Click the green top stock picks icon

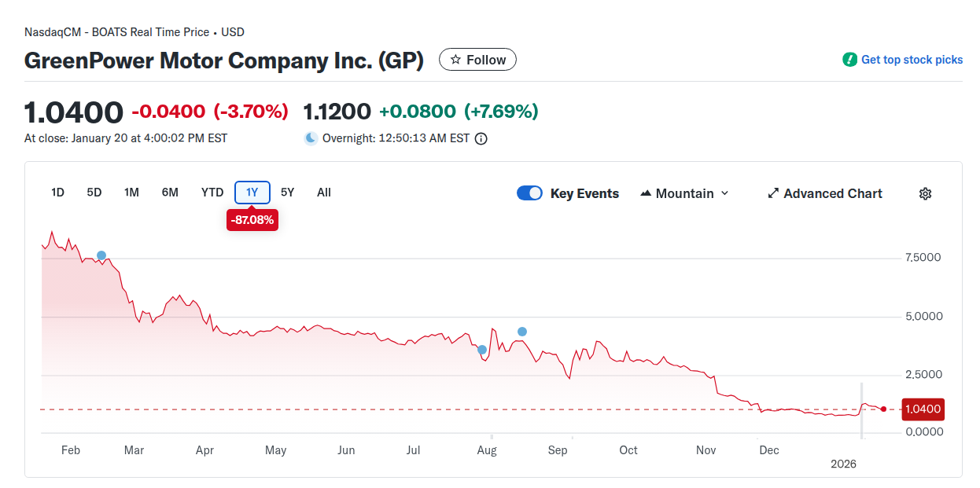click(x=849, y=60)
